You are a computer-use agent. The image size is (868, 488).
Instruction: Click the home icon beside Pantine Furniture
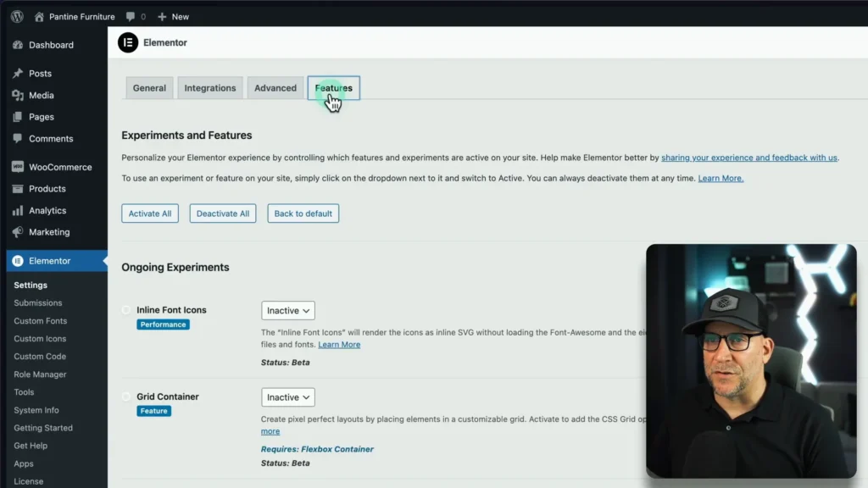tap(39, 17)
